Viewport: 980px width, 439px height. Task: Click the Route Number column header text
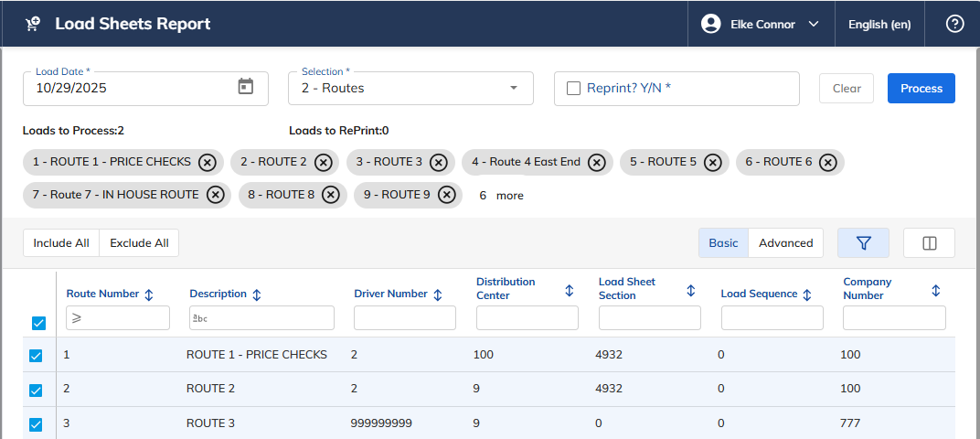[x=102, y=294]
